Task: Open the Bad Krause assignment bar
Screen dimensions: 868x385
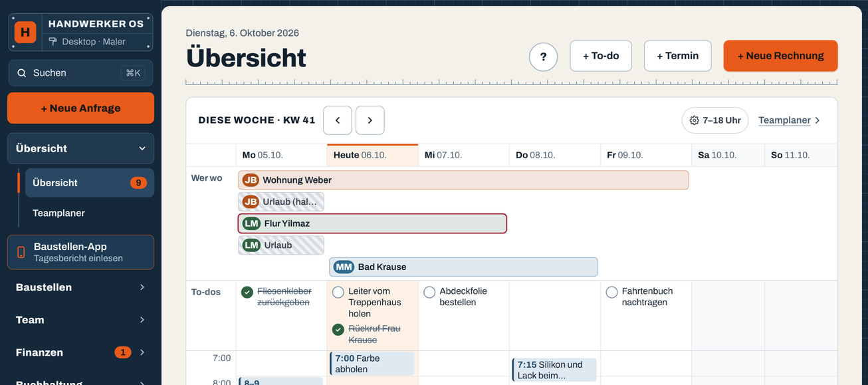Action: click(x=463, y=267)
